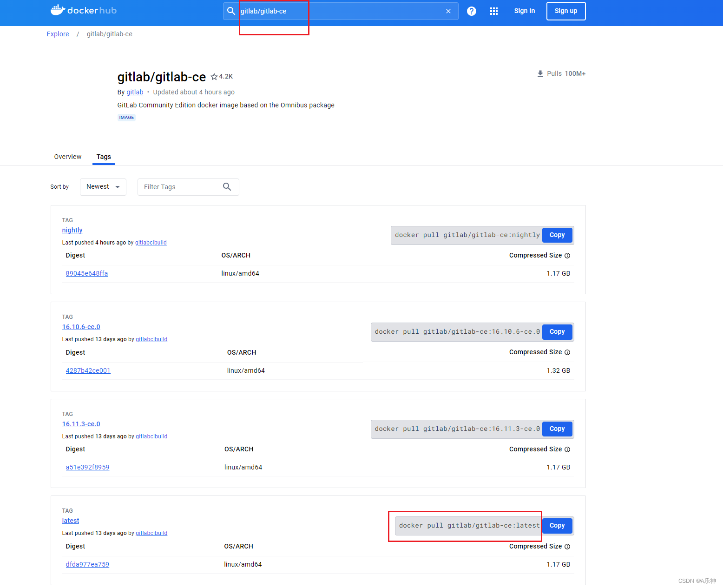Show info icon for latest Compressed Size
This screenshot has height=588, width=723.
567,547
